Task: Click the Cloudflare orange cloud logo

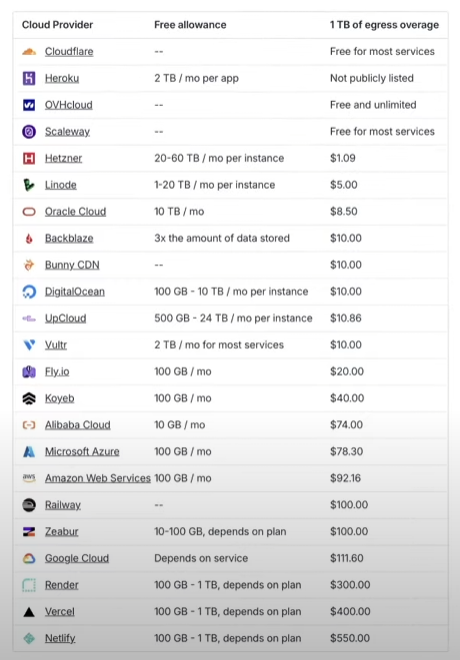Action: (29, 52)
